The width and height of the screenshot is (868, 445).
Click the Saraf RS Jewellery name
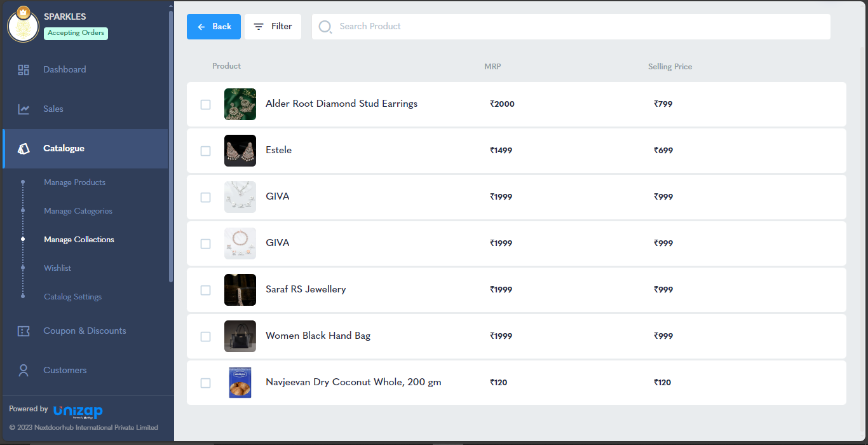coord(306,289)
